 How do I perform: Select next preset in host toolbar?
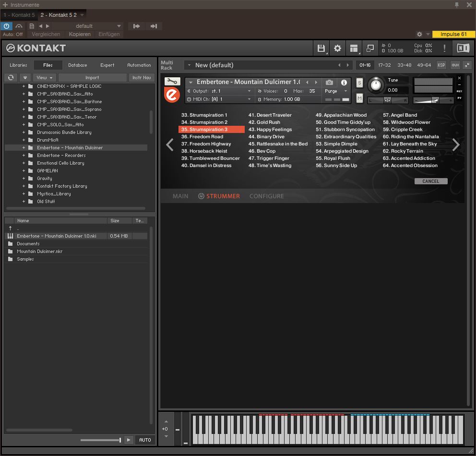[x=48, y=26]
